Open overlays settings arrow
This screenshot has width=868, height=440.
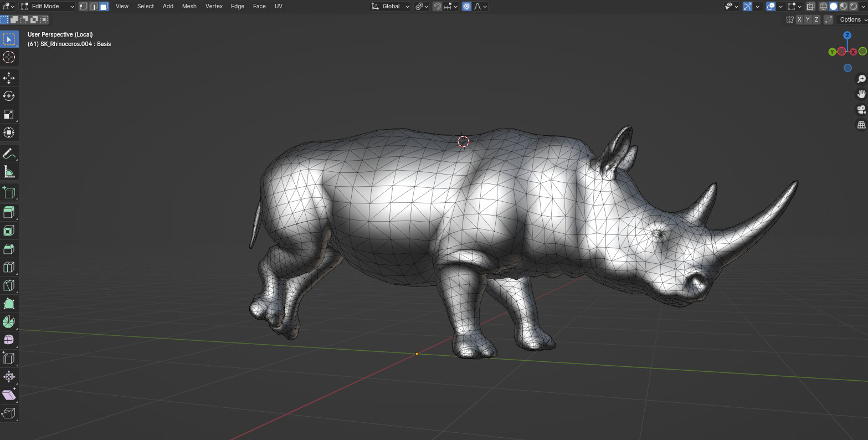tap(780, 6)
